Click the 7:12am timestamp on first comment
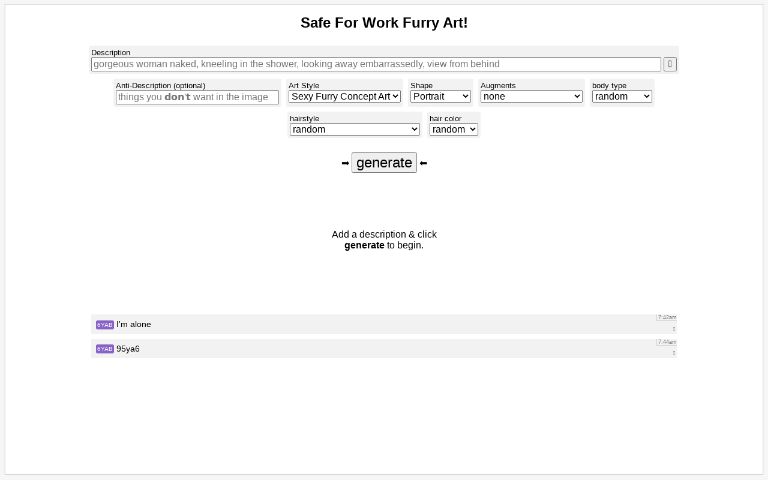 point(666,317)
